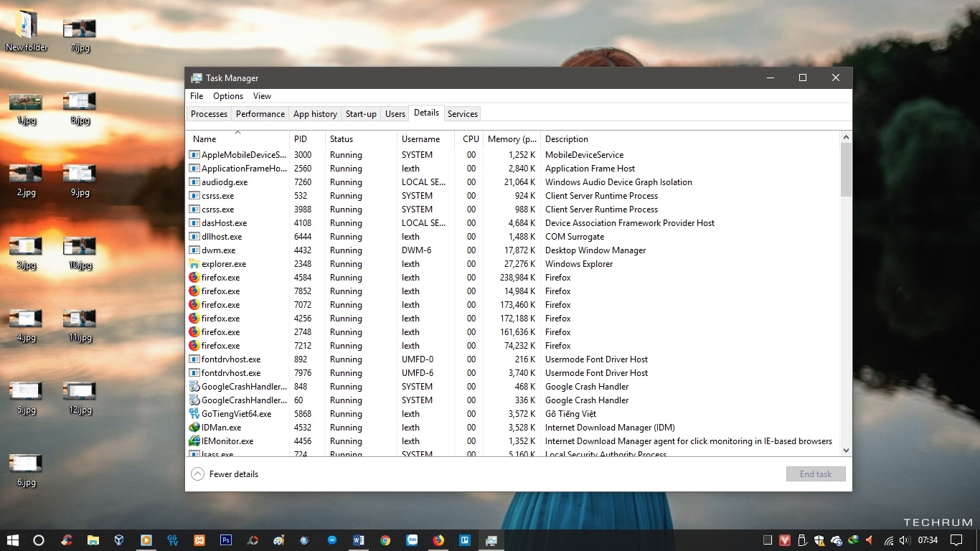This screenshot has height=551, width=980.
Task: Sort by the Memory column header
Action: click(x=512, y=139)
